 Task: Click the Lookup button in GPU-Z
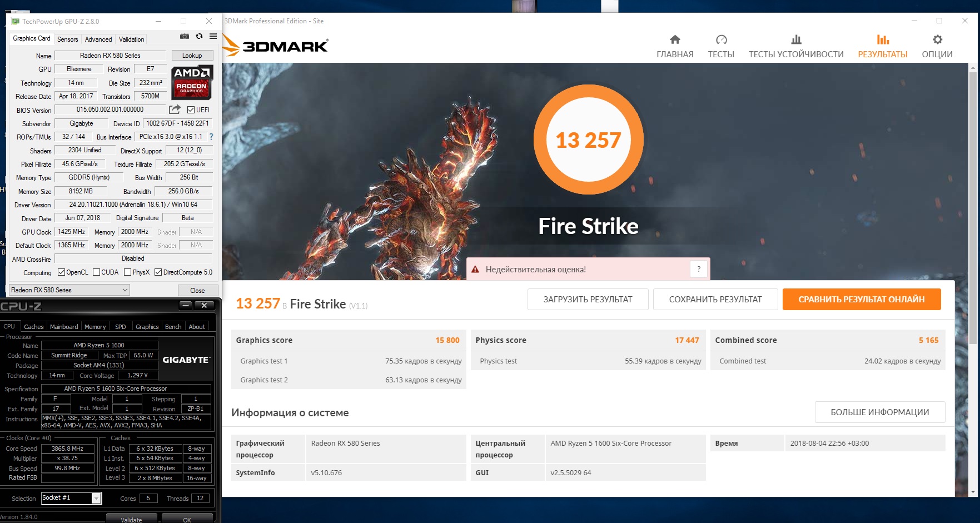point(192,56)
